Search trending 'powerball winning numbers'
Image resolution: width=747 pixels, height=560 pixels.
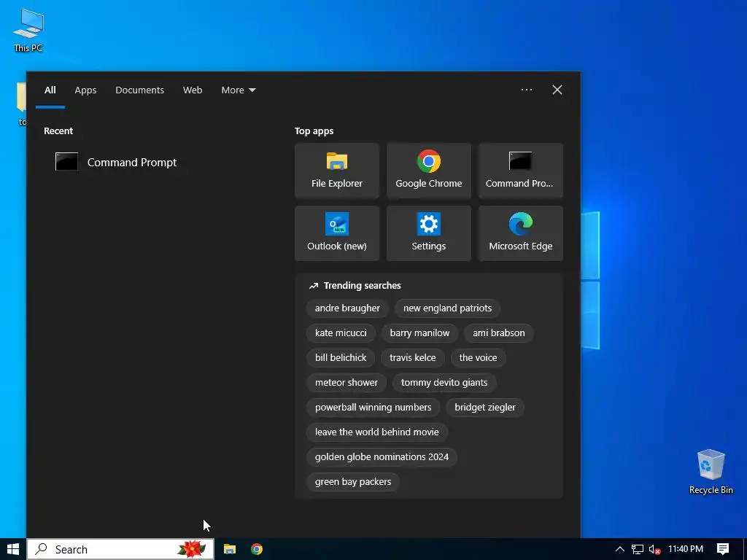pyautogui.click(x=373, y=407)
